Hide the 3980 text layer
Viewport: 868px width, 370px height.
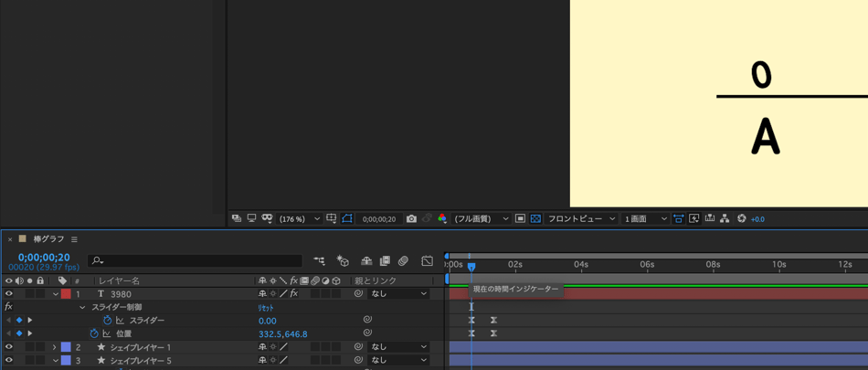point(9,294)
